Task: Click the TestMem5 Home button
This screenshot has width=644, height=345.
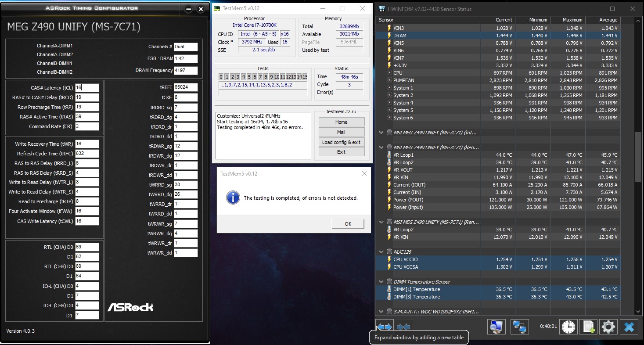Action: click(x=342, y=122)
